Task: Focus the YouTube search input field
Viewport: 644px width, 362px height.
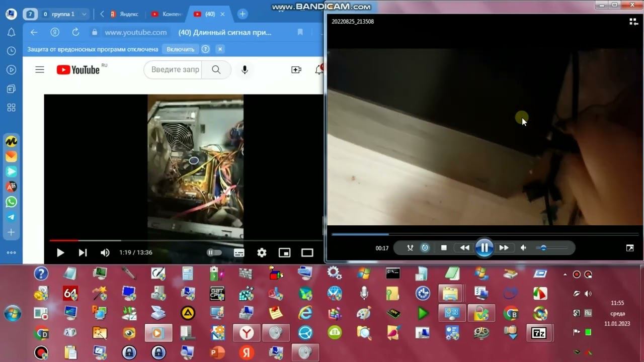Action: point(173,70)
